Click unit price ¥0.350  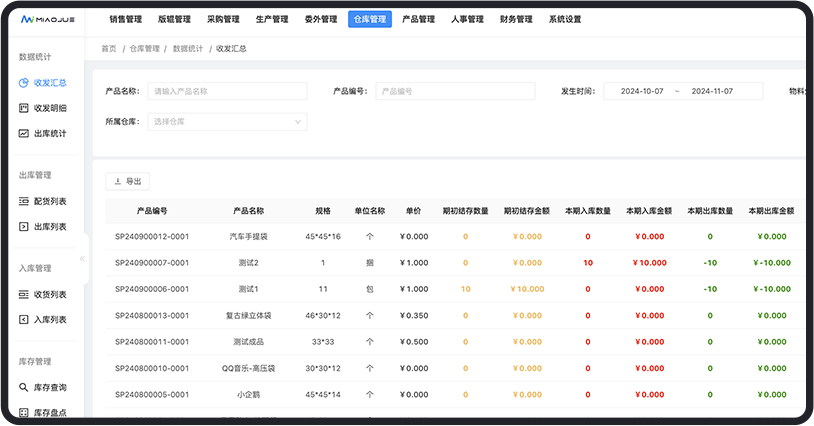pos(414,315)
